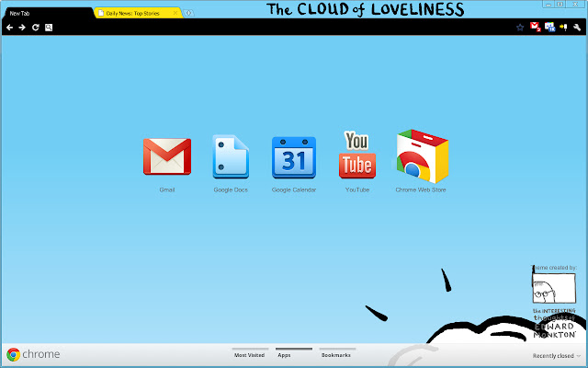Click the search magnifier icon in toolbar
Image resolution: width=588 pixels, height=368 pixels.
[x=49, y=28]
